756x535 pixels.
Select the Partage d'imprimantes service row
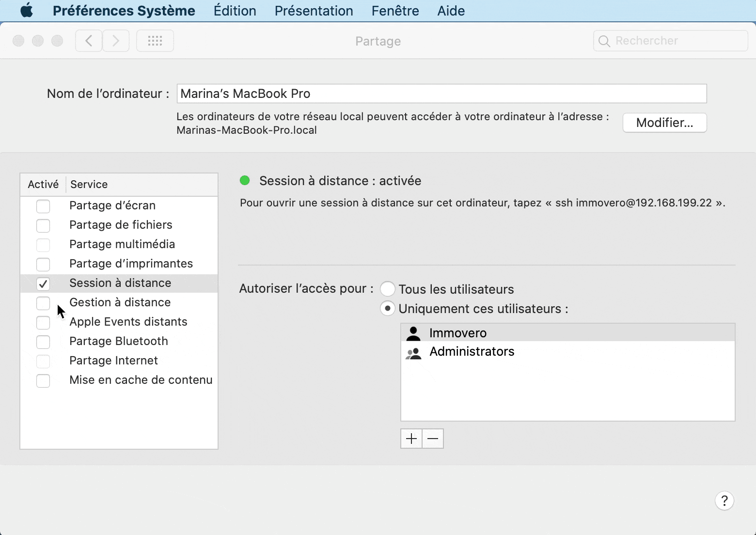point(119,264)
